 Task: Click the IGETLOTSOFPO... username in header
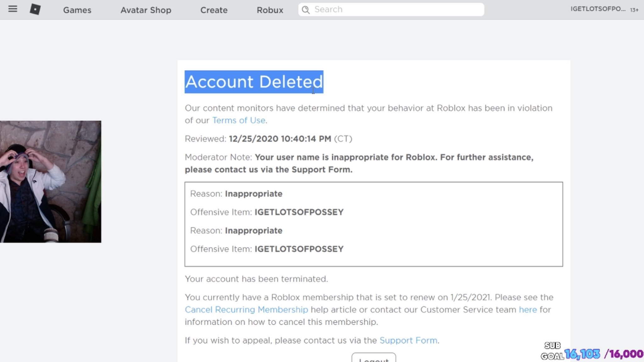point(598,9)
